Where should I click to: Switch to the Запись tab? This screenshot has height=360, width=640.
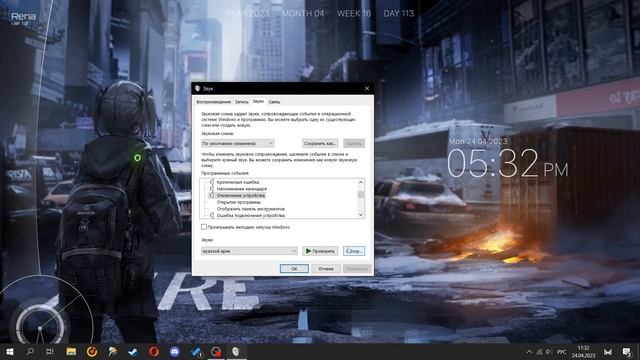(x=241, y=102)
